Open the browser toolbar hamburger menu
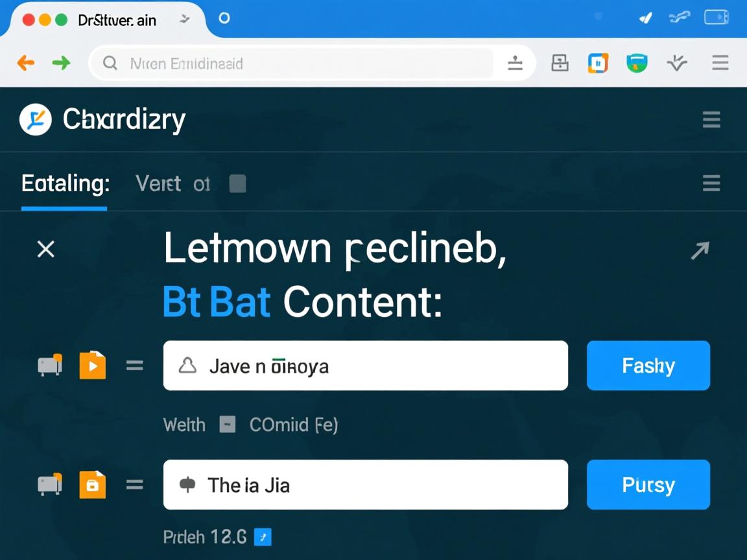This screenshot has width=747, height=560. [x=720, y=63]
